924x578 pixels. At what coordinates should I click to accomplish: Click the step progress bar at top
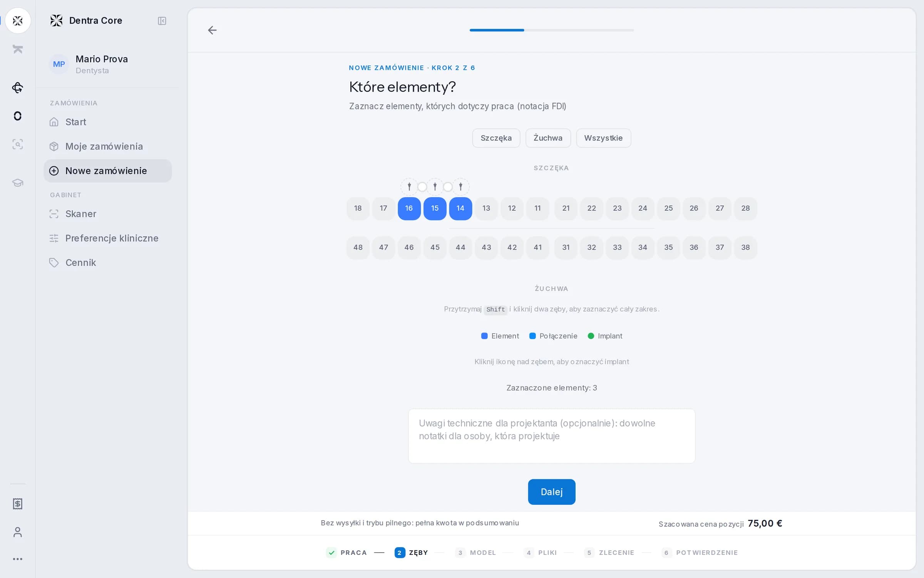pos(551,30)
